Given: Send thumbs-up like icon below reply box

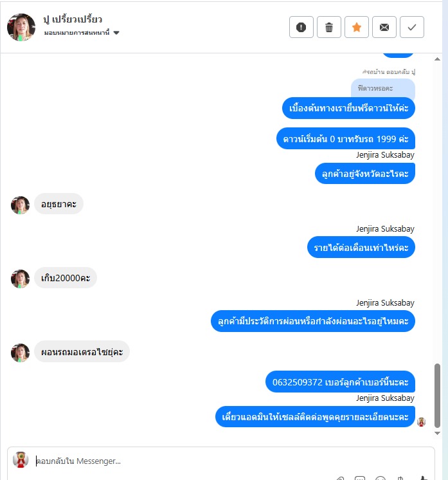Looking at the screenshot, I should 423,478.
